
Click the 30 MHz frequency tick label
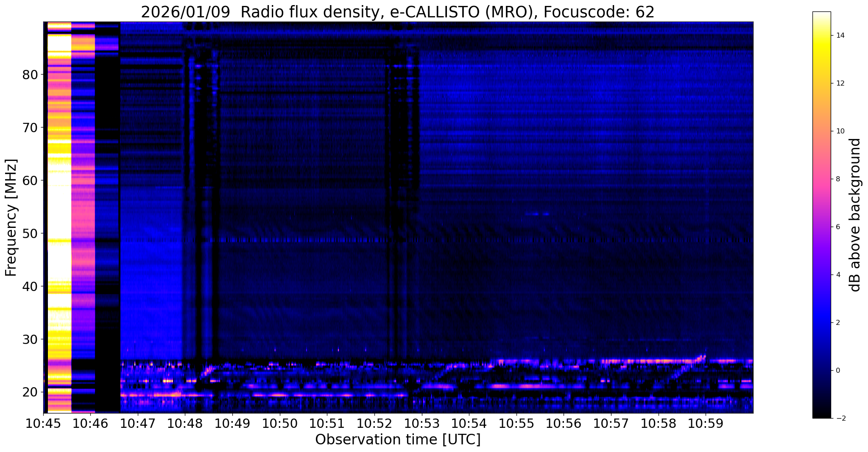tap(30, 339)
